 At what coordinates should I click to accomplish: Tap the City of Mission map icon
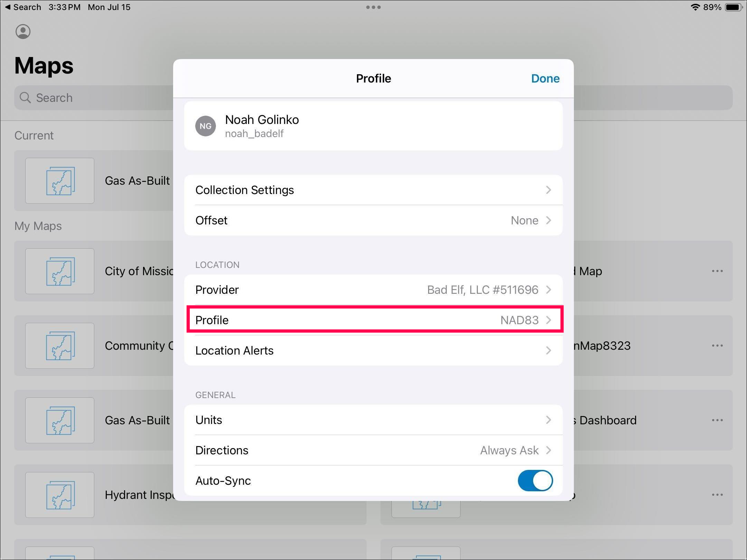click(60, 271)
